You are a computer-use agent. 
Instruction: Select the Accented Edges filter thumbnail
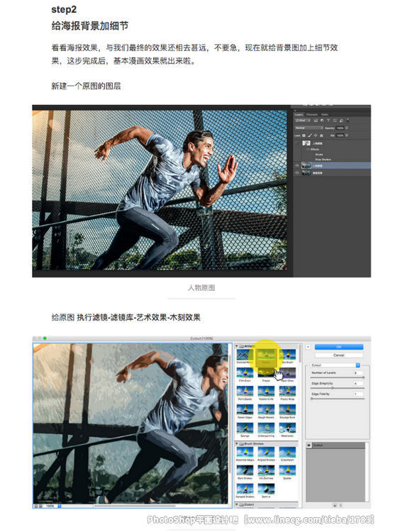(245, 452)
